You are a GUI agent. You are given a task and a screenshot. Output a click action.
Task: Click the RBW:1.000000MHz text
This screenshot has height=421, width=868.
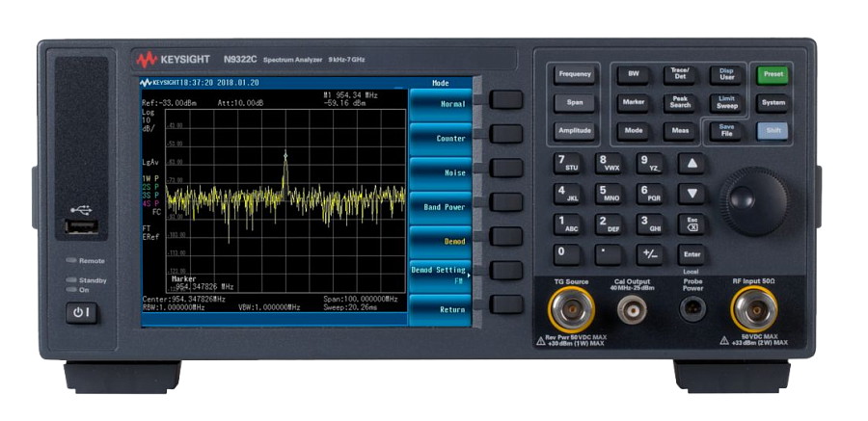174,307
